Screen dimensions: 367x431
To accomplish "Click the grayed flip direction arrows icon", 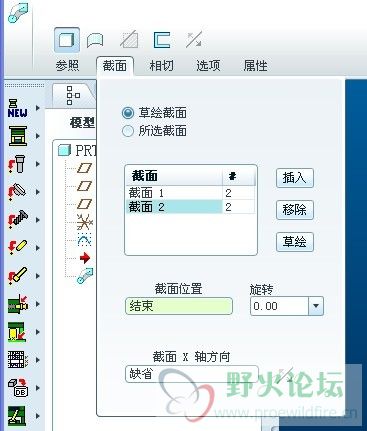I will click(x=194, y=40).
